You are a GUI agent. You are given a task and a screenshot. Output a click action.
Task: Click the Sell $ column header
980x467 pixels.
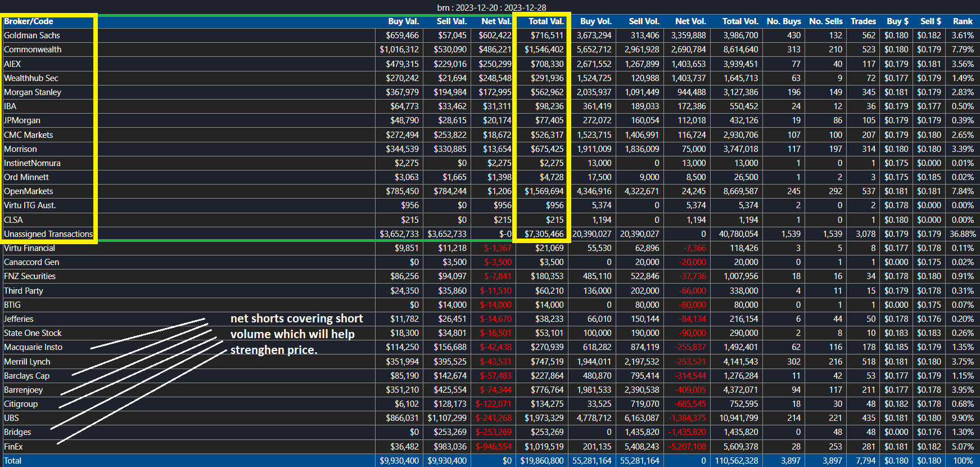point(931,21)
